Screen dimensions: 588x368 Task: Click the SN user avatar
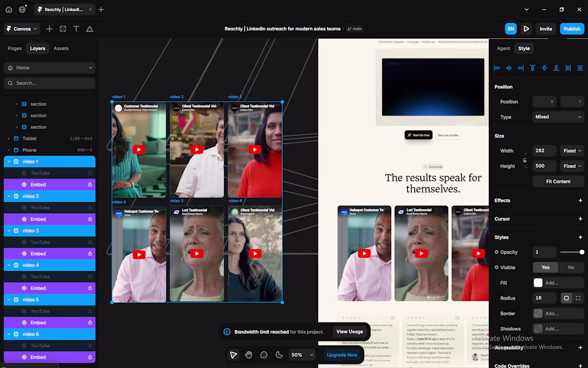510,29
